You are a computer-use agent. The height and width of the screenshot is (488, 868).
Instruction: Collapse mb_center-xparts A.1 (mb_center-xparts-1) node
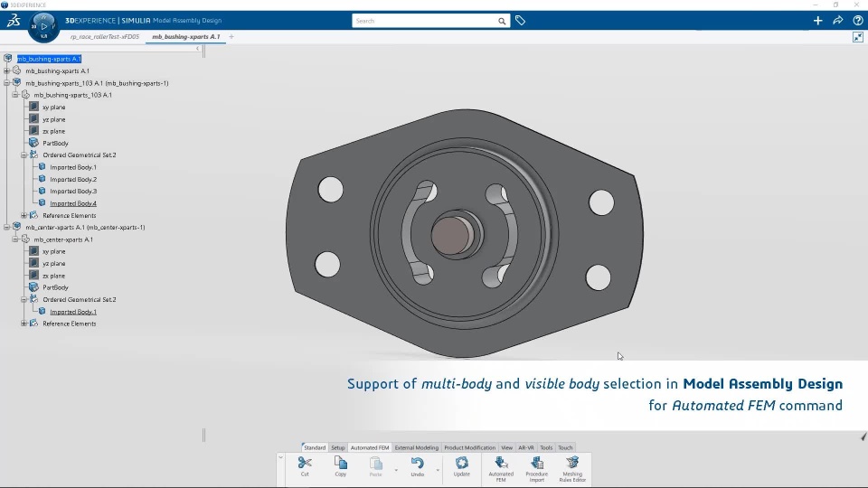pos(6,227)
